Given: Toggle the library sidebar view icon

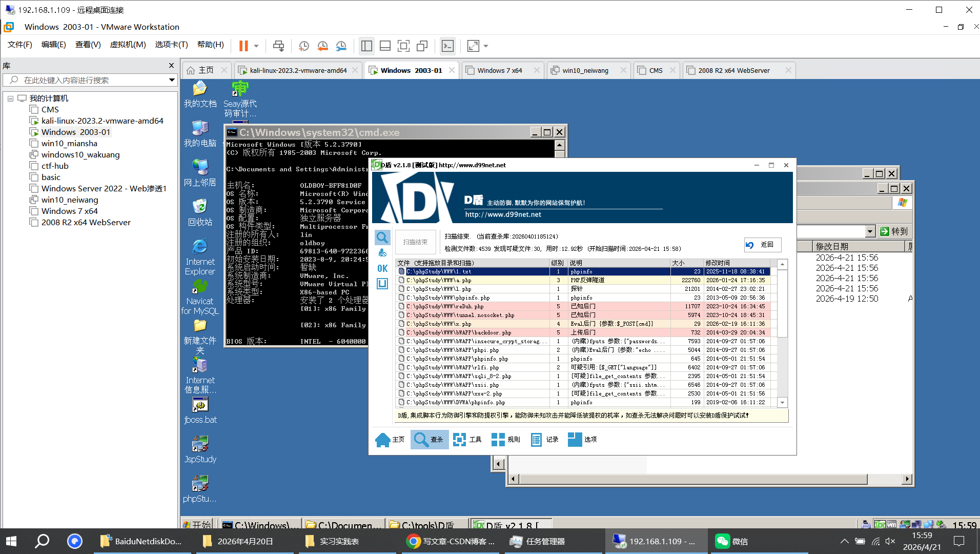Looking at the screenshot, I should pos(366,46).
